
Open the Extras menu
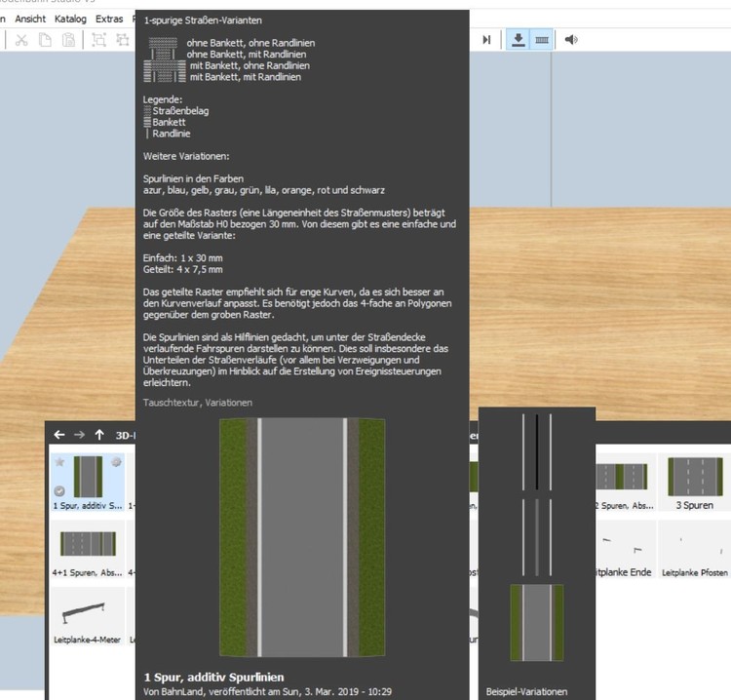click(109, 19)
